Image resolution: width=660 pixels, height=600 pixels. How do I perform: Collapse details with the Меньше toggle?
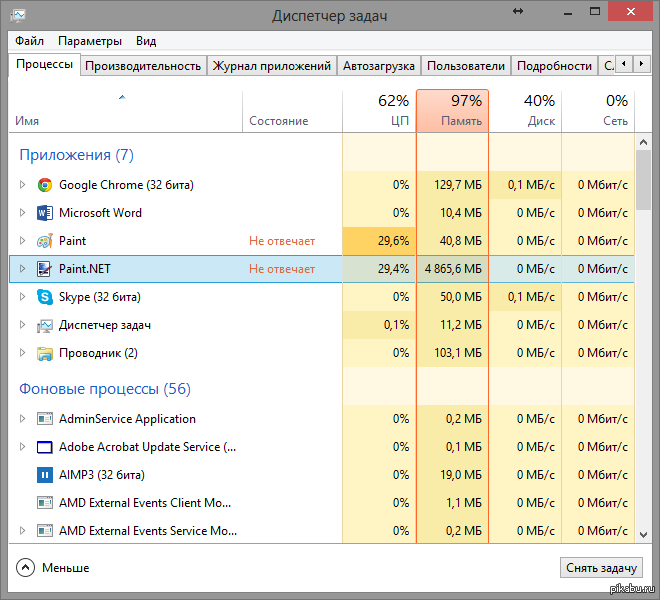tap(26, 568)
